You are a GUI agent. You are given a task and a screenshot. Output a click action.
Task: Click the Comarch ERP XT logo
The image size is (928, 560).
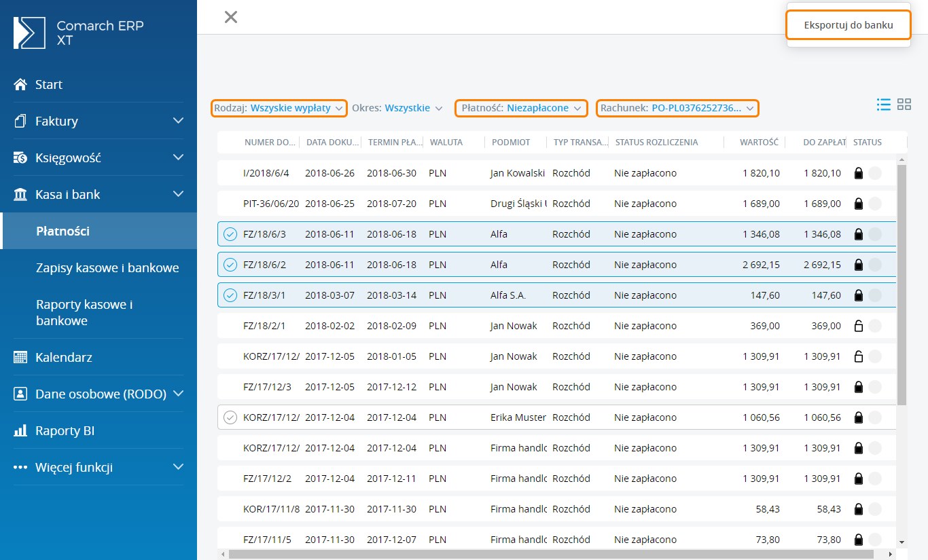[x=79, y=33]
